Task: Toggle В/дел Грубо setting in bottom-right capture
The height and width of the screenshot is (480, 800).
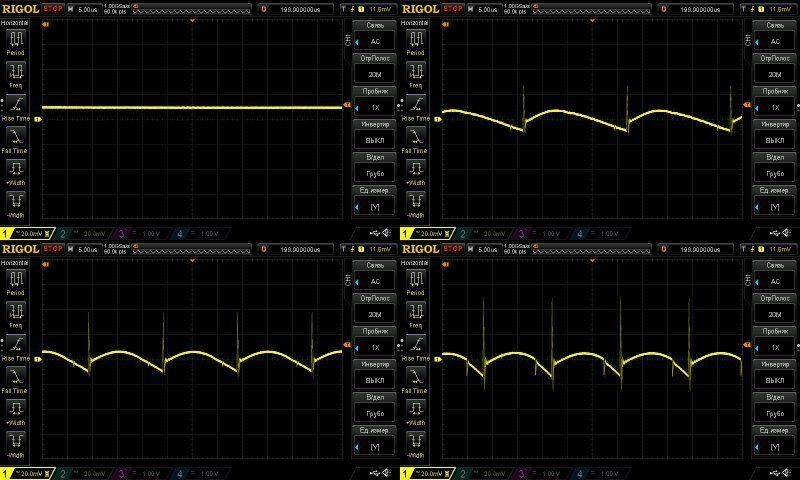Action: [775, 408]
